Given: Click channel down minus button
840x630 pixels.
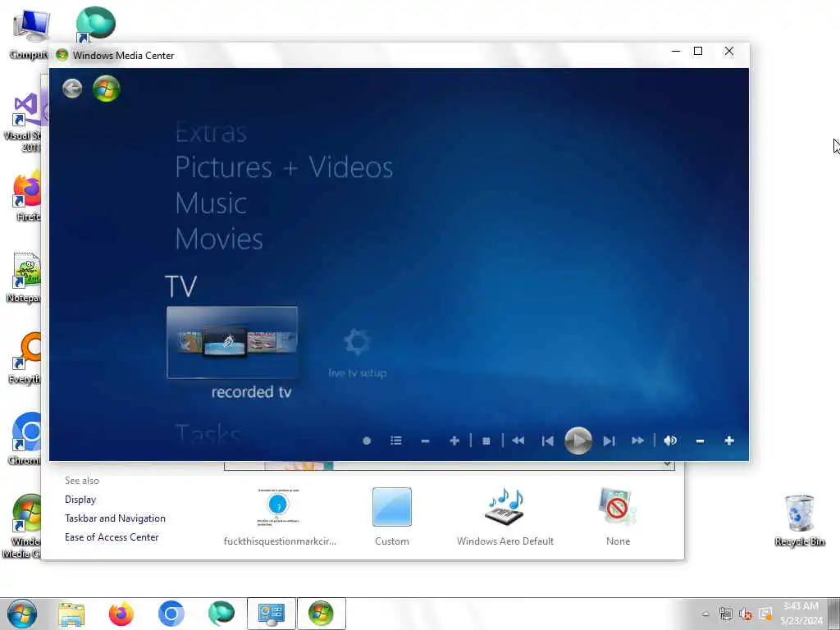Looking at the screenshot, I should pyautogui.click(x=426, y=441).
